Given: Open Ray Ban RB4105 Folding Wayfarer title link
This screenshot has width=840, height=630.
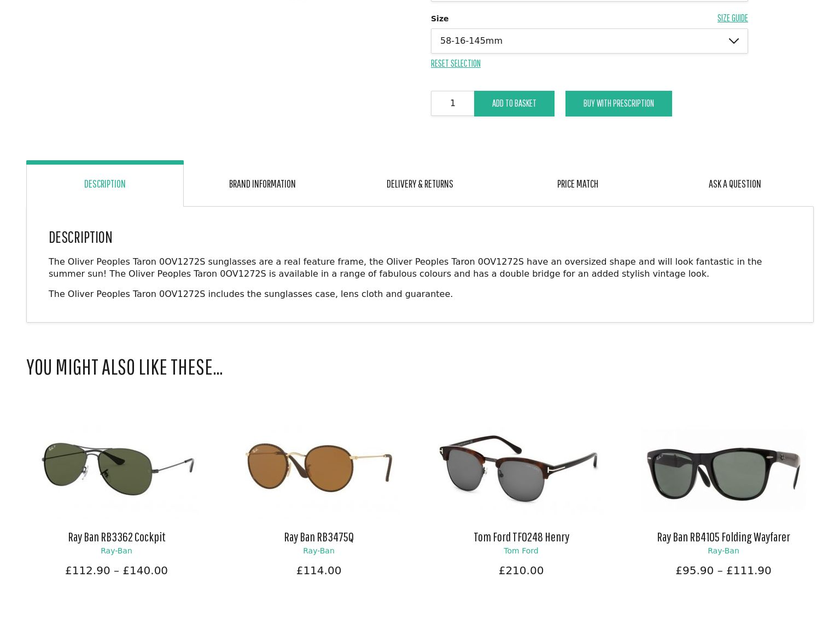Looking at the screenshot, I should (x=724, y=536).
